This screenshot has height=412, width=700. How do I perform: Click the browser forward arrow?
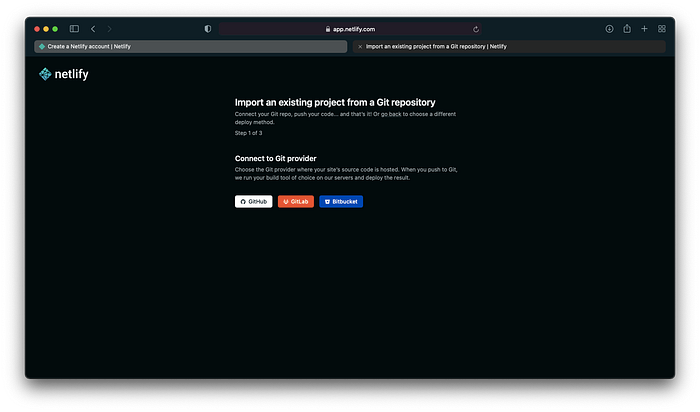[109, 29]
